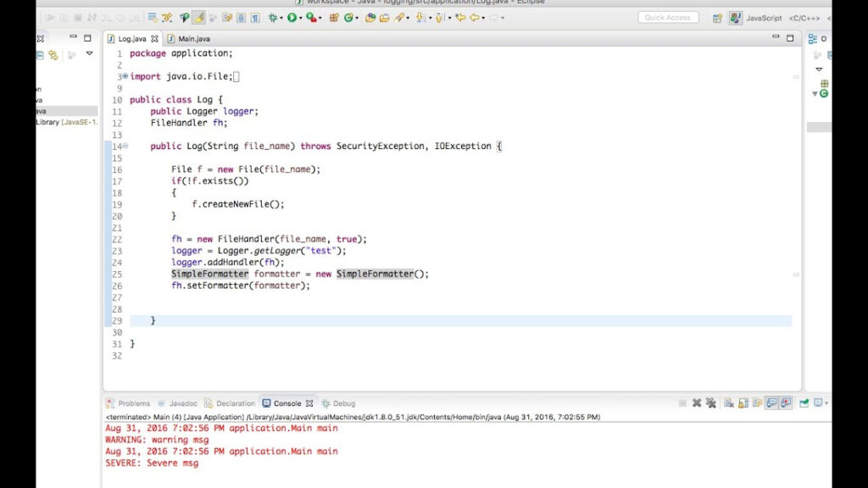Remove All Terminated Launches in Console
The width and height of the screenshot is (868, 488).
pyautogui.click(x=711, y=402)
